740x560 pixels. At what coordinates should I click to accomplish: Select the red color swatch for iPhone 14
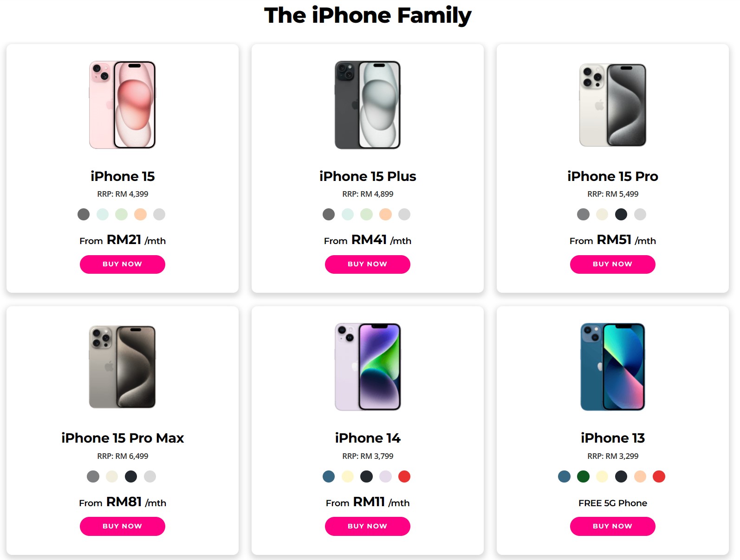(x=404, y=476)
